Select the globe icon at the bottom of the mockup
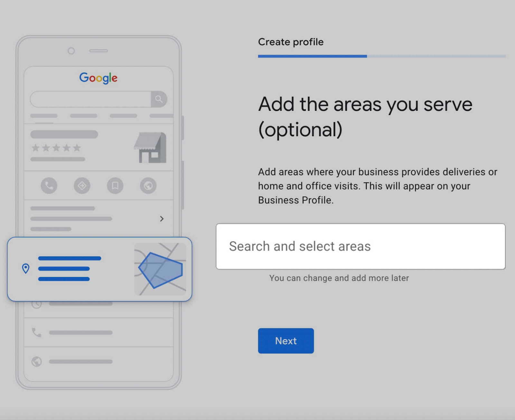 tap(36, 361)
